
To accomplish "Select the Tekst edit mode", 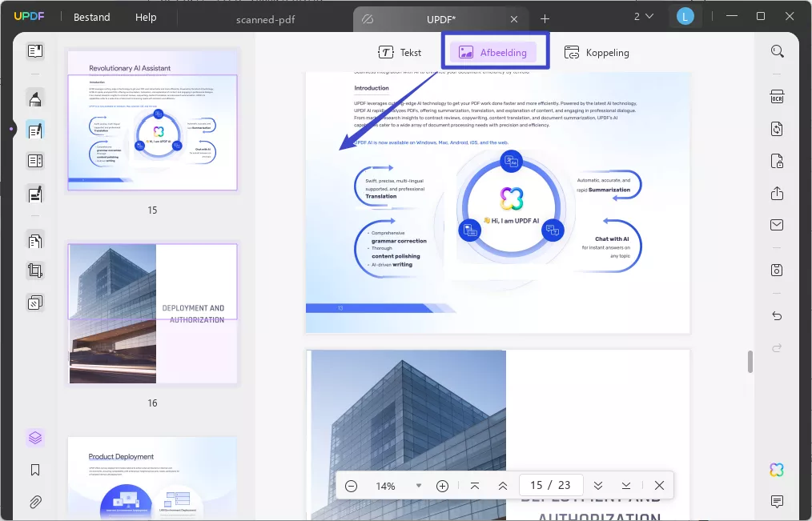I will tap(400, 52).
